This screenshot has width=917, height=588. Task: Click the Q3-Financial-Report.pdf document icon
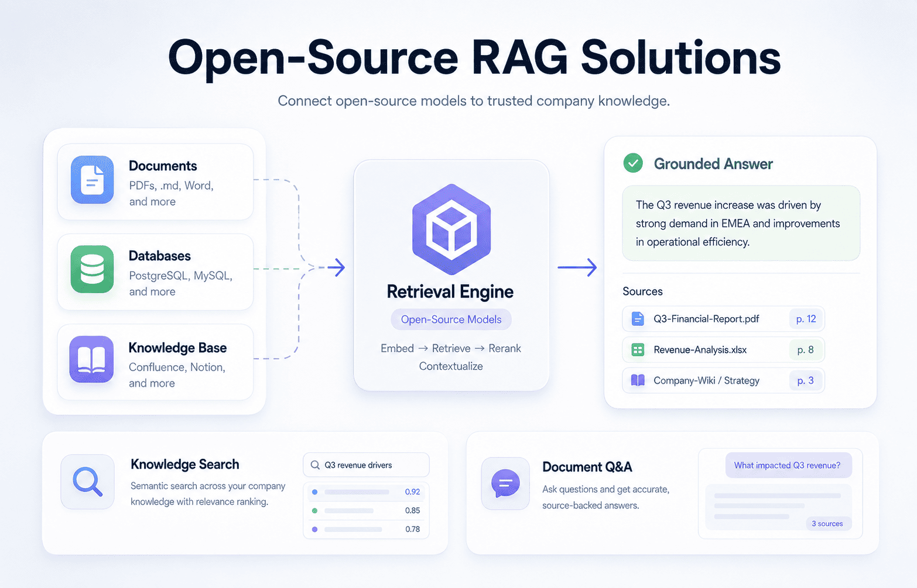point(638,319)
